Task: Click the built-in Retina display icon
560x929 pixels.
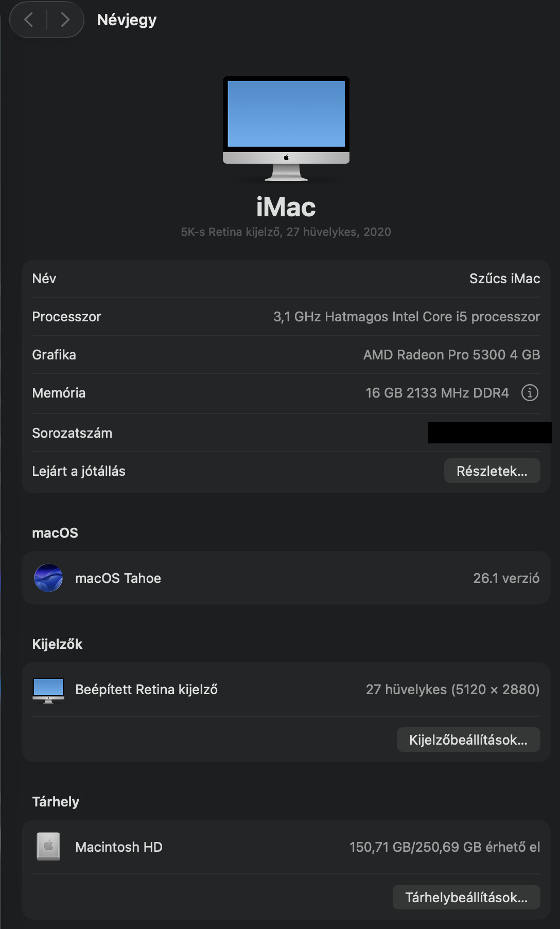Action: pos(48,690)
